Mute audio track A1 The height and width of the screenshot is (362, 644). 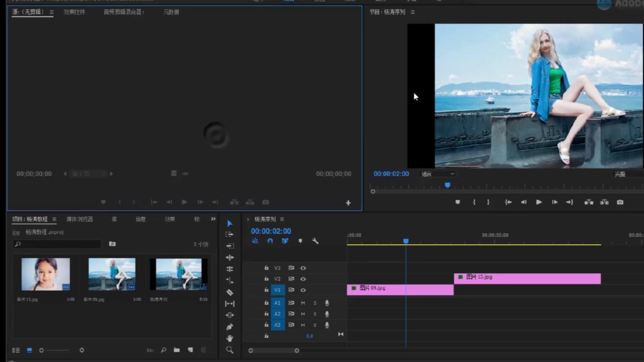coord(303,303)
